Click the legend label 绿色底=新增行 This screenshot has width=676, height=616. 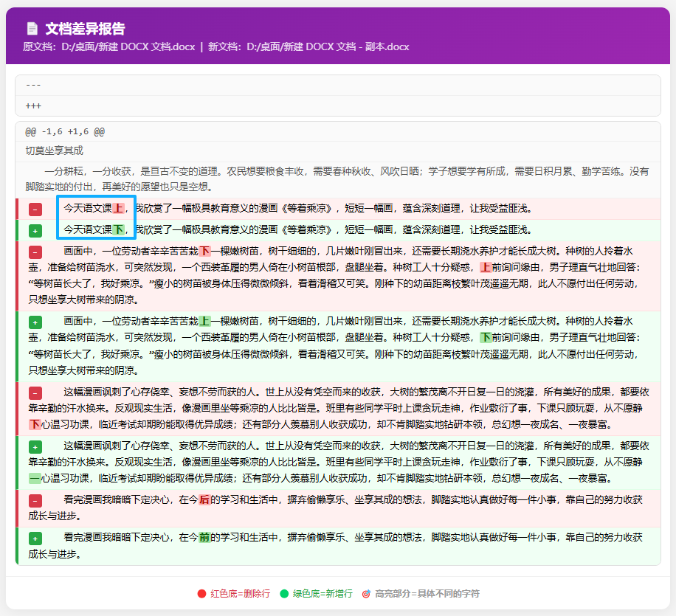point(323,594)
